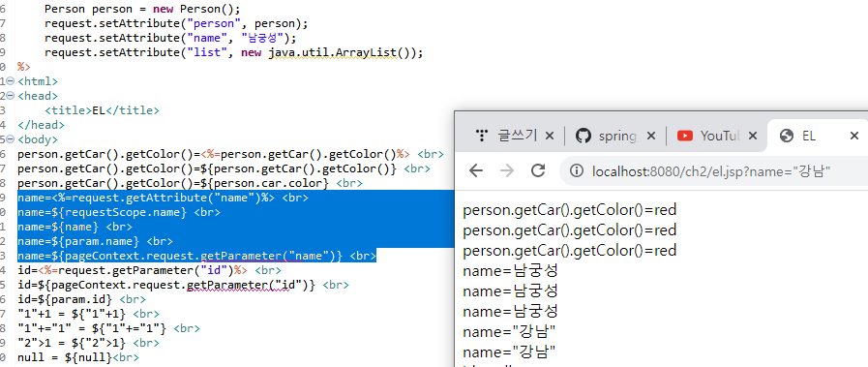This screenshot has width=868, height=367.
Task: Click the first name="강남" output in browser
Action: [509, 331]
